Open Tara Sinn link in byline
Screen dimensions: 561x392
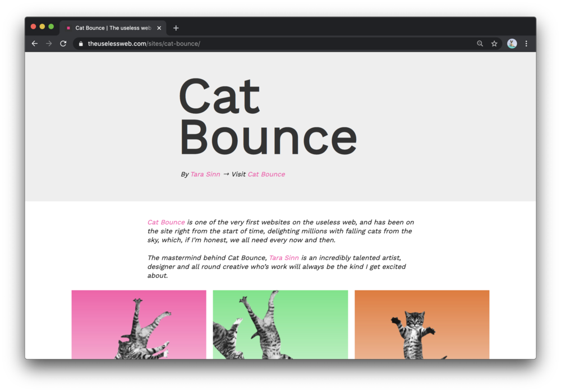[205, 174]
